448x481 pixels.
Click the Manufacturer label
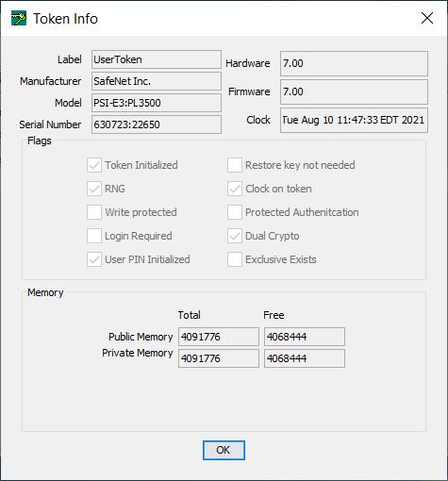point(51,81)
